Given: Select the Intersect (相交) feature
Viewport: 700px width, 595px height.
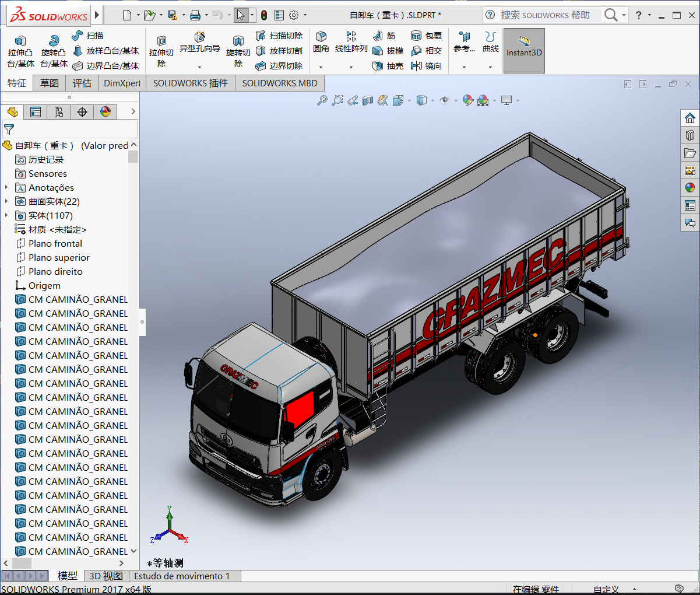Looking at the screenshot, I should point(426,51).
